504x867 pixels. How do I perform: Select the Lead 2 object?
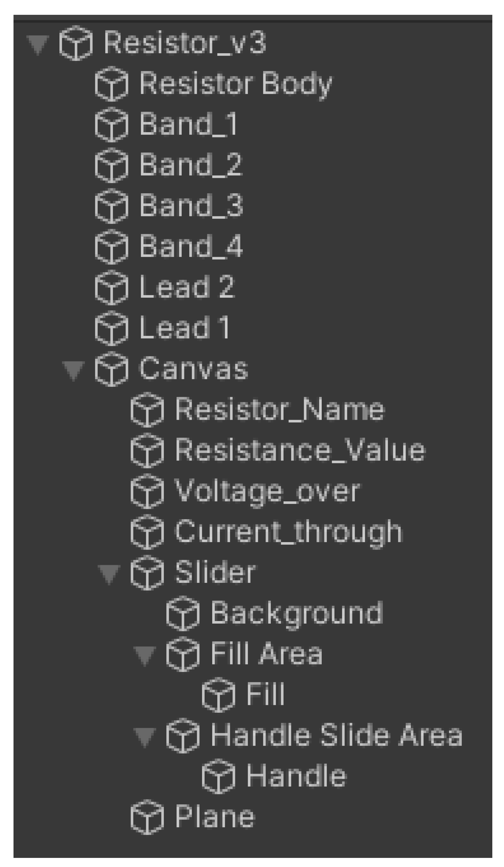[x=187, y=287]
